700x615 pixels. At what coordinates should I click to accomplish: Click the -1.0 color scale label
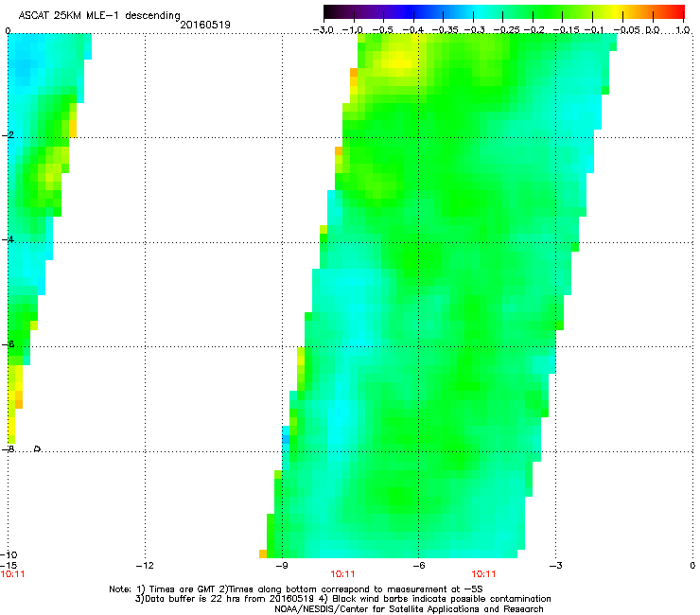[352, 30]
